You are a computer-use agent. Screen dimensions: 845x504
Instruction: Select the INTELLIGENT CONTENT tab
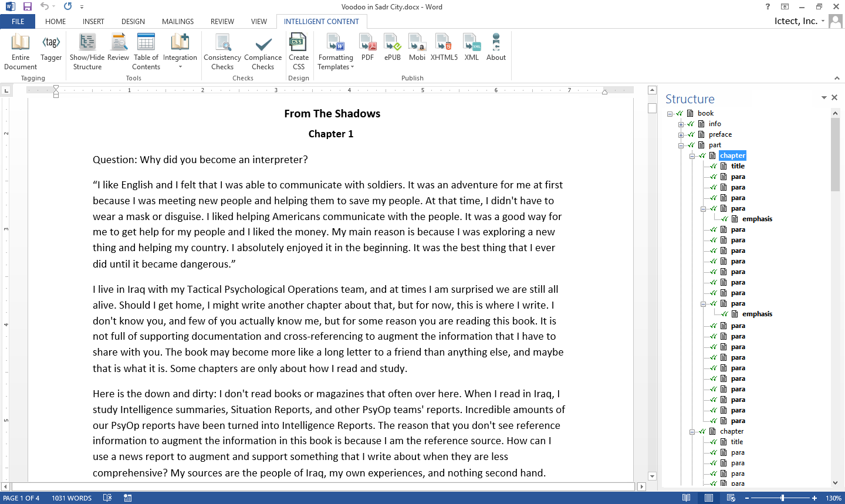pyautogui.click(x=322, y=22)
